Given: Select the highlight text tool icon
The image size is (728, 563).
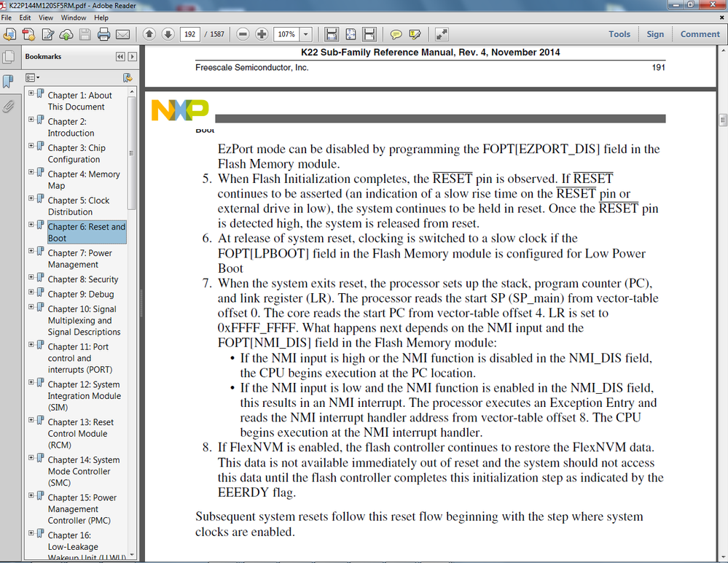Looking at the screenshot, I should pos(415,34).
